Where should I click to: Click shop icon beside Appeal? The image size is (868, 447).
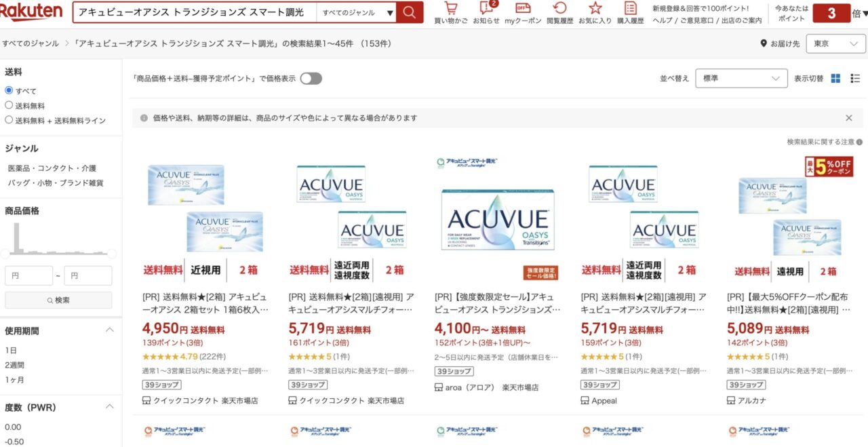(585, 400)
